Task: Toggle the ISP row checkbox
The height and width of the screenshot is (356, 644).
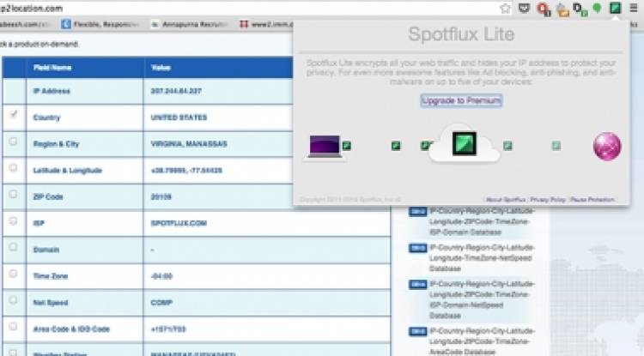Action: click(13, 220)
